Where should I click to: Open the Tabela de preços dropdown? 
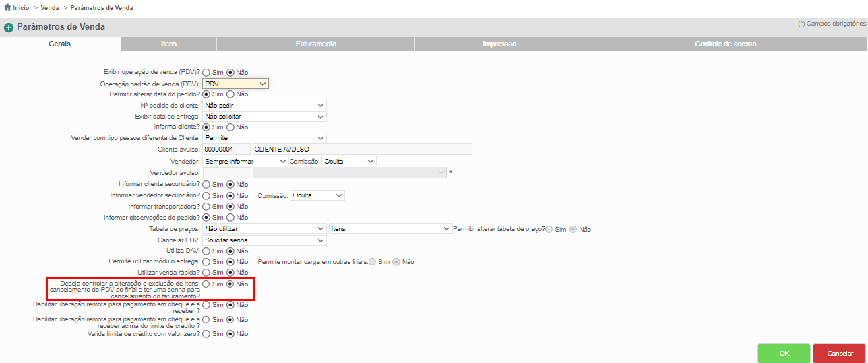pos(264,229)
